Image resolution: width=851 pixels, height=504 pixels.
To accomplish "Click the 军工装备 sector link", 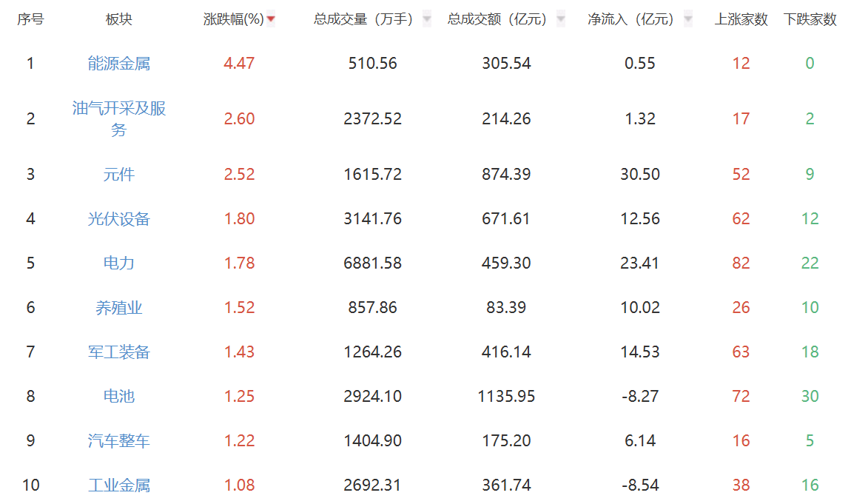I will [x=118, y=352].
